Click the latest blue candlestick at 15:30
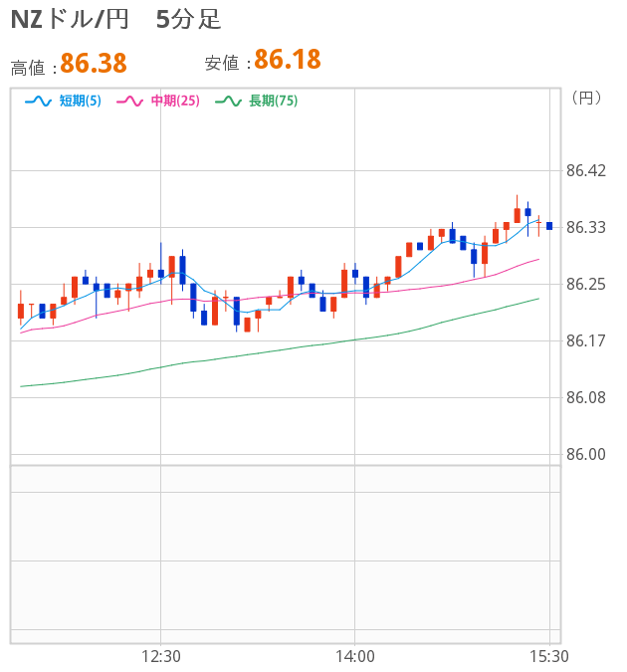The image size is (627, 672). pos(549,226)
